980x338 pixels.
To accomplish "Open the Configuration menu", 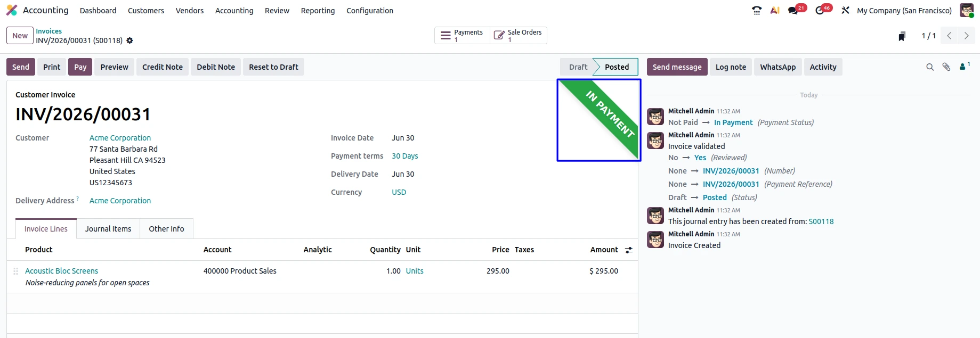I will pos(370,11).
